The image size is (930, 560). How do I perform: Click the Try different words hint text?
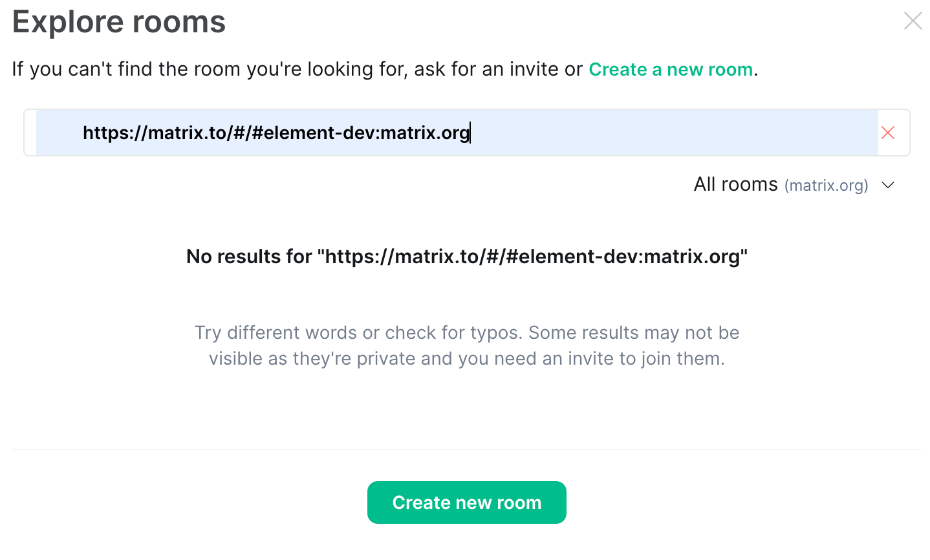click(x=466, y=345)
